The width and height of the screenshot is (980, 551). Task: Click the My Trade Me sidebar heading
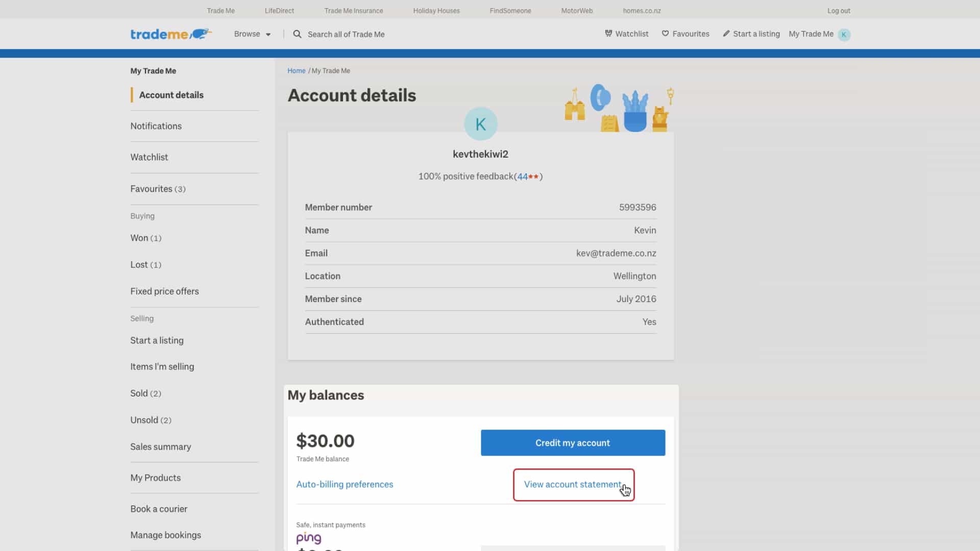tap(153, 71)
